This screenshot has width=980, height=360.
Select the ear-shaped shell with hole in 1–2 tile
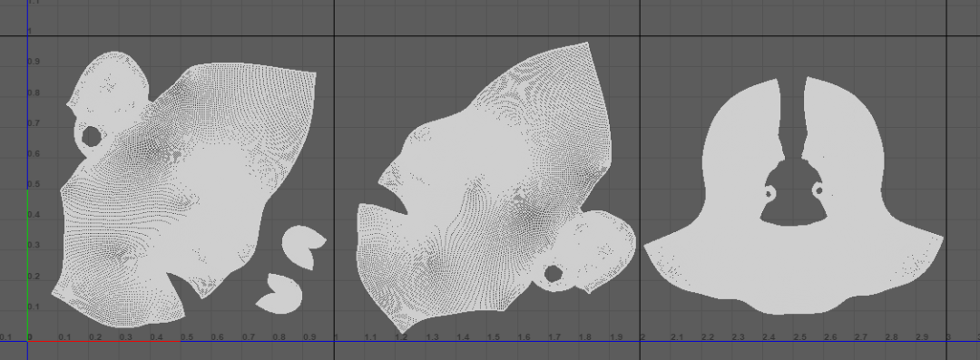tap(584, 251)
